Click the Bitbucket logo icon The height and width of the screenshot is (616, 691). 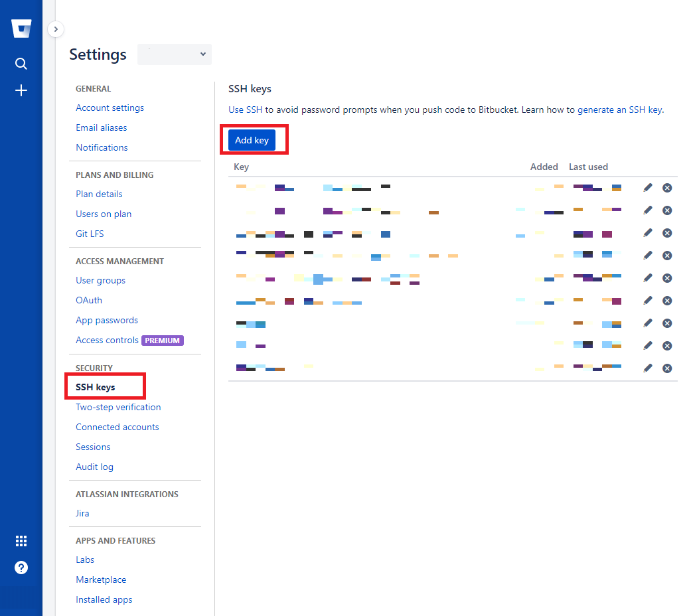(x=21, y=28)
